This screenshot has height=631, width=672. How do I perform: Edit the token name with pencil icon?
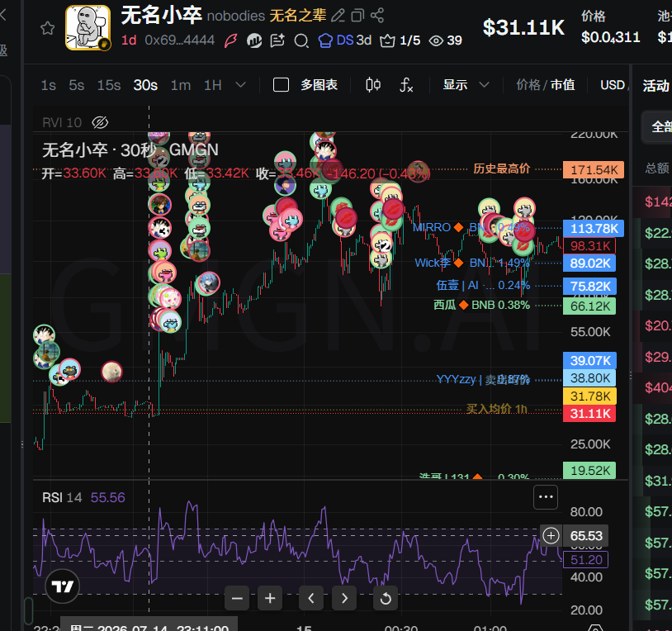point(338,16)
